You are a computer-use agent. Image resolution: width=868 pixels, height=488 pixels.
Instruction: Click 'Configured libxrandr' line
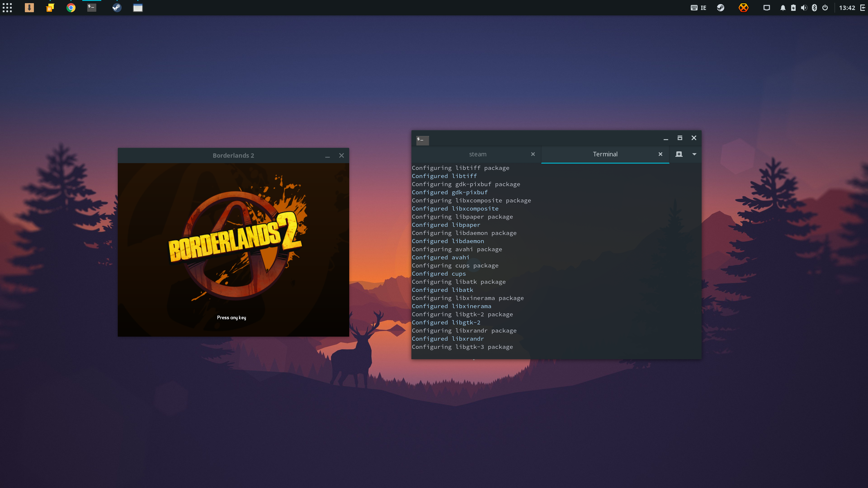click(448, 339)
